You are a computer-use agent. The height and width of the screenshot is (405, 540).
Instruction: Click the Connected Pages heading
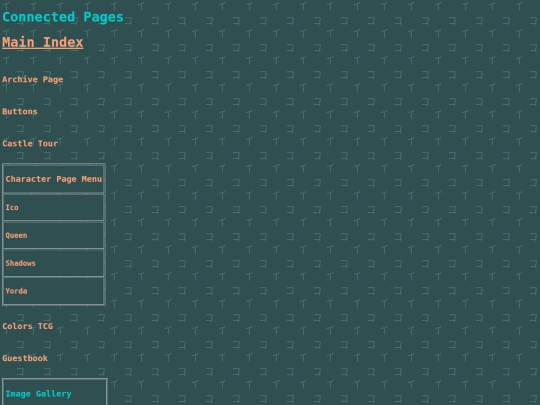63,17
